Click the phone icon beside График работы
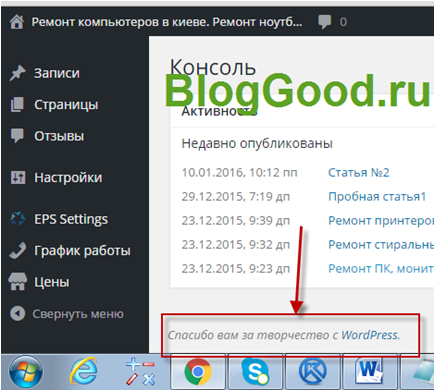 pos(17,250)
